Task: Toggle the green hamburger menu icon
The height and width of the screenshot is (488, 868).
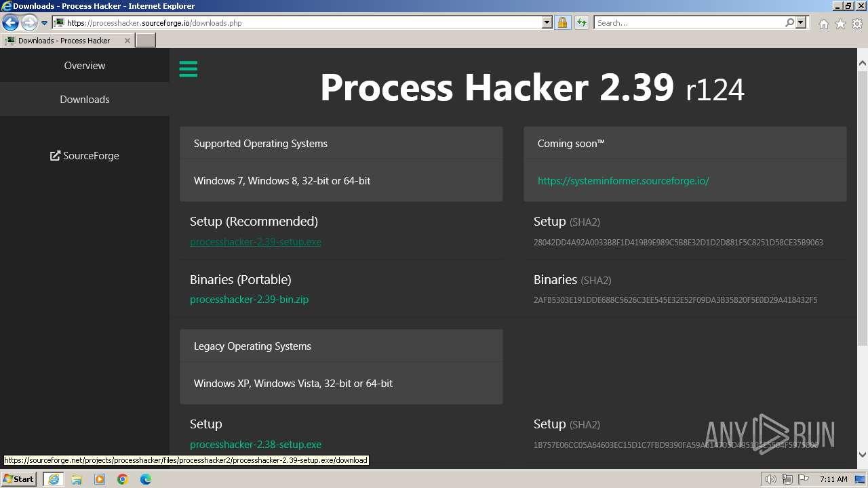Action: [189, 68]
